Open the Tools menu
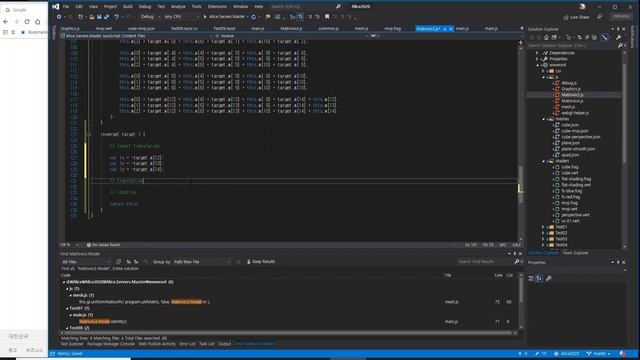Image resolution: width=640 pixels, height=360 pixels. coord(196,7)
